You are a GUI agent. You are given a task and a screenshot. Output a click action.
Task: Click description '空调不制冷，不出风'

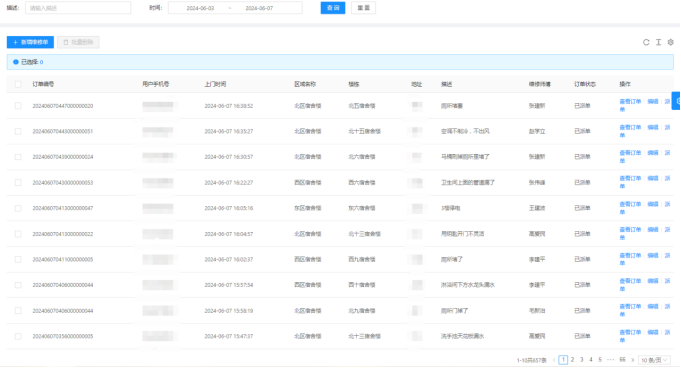point(465,132)
